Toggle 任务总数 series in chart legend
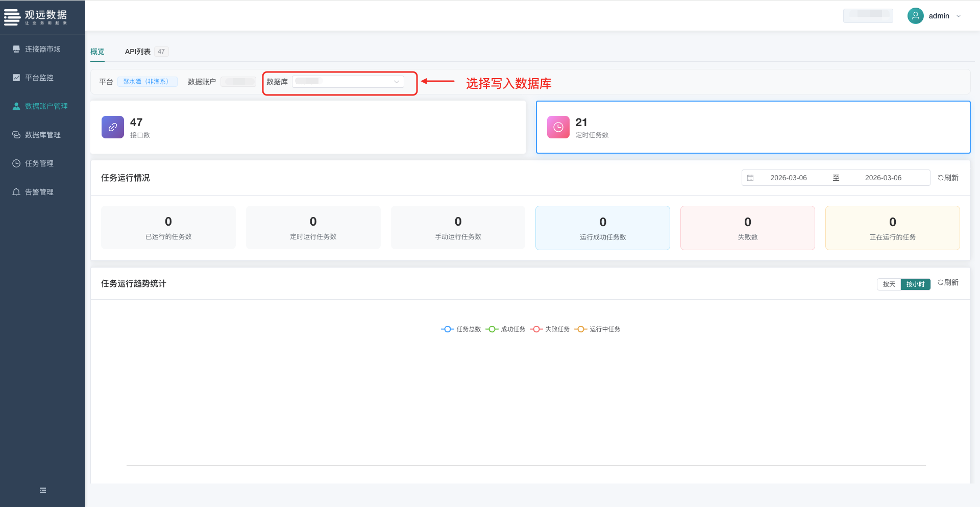This screenshot has height=507, width=980. pyautogui.click(x=461, y=329)
